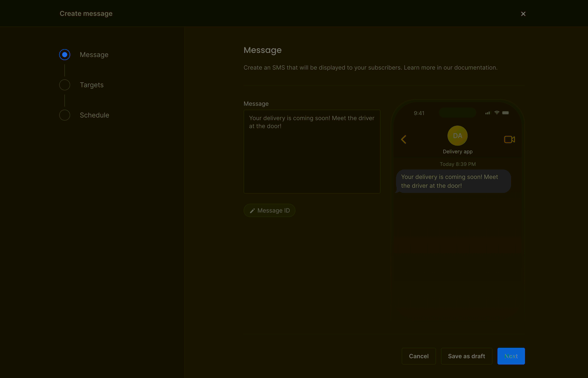588x378 pixels.
Task: Click the pencil icon beside Message ID
Action: (x=252, y=211)
